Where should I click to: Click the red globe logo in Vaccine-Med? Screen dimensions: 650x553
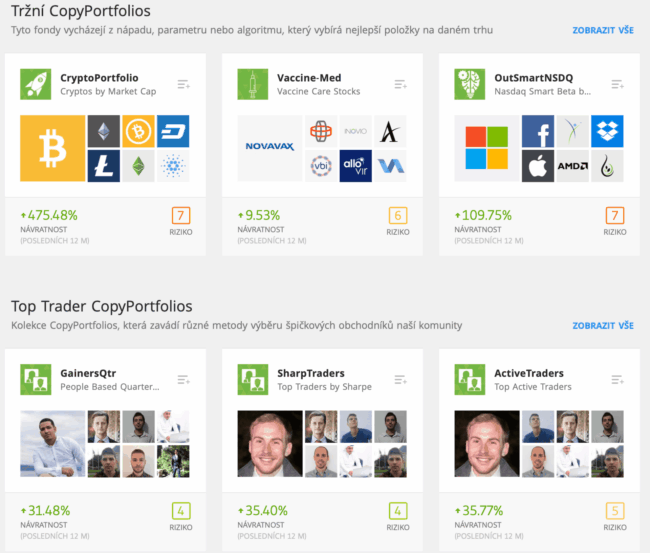tap(321, 131)
